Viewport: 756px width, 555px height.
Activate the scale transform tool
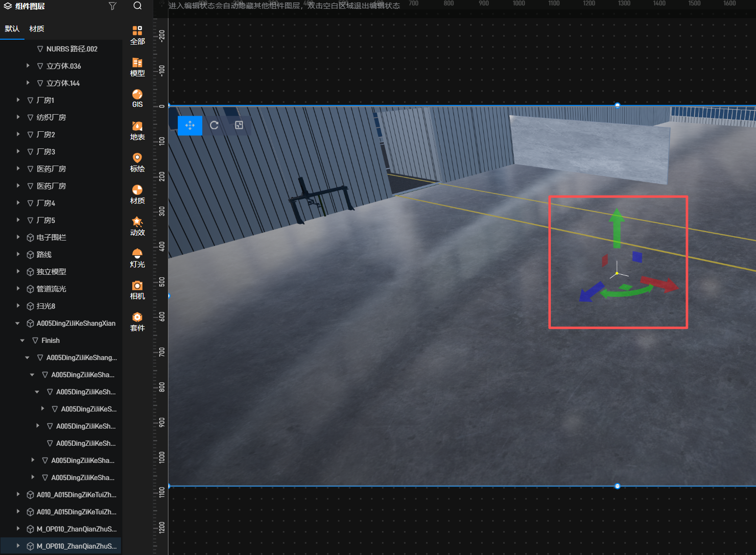pos(239,125)
